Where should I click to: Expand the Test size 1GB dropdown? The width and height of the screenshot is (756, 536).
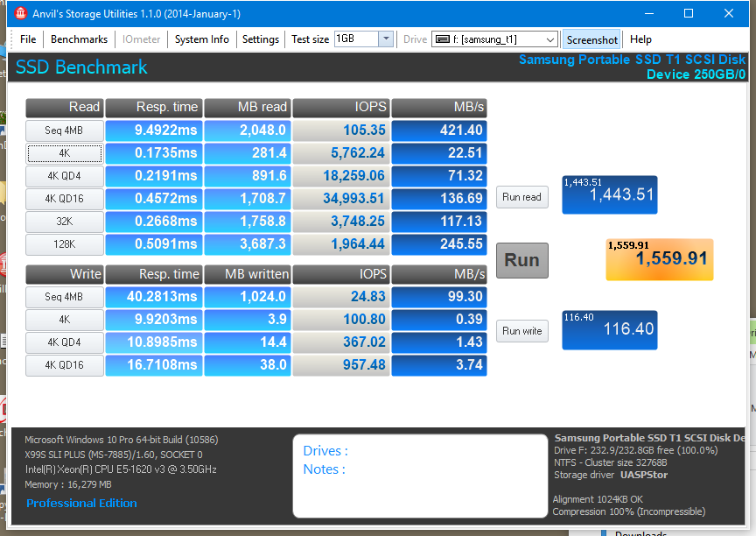[x=386, y=39]
